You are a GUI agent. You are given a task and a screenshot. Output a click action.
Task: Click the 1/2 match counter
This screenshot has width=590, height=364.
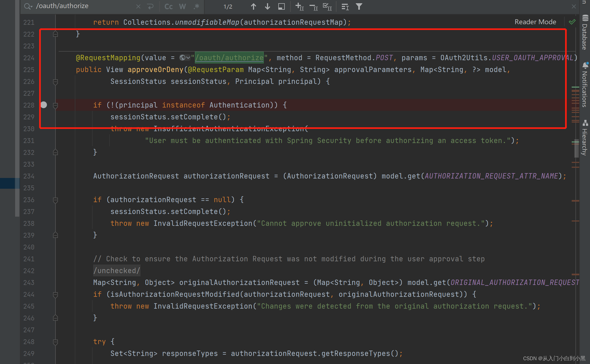tap(228, 7)
